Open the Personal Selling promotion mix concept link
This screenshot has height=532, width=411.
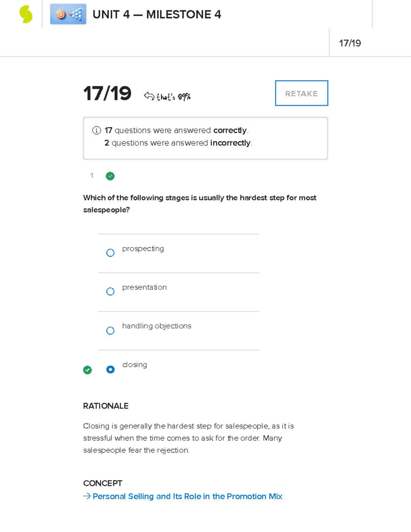(187, 496)
